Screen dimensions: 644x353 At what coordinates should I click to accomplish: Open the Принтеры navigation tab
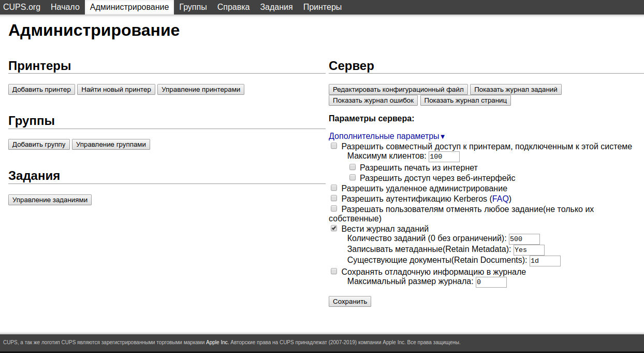(x=323, y=7)
